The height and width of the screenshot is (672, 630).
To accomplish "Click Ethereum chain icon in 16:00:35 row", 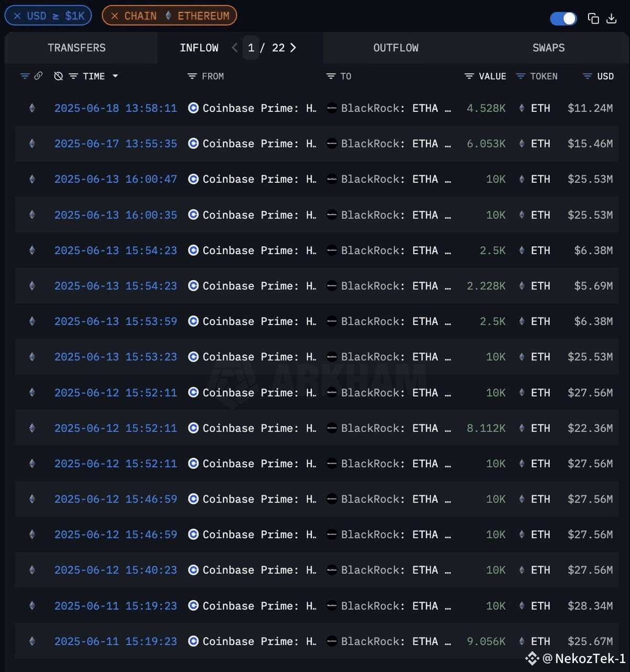I will (32, 215).
